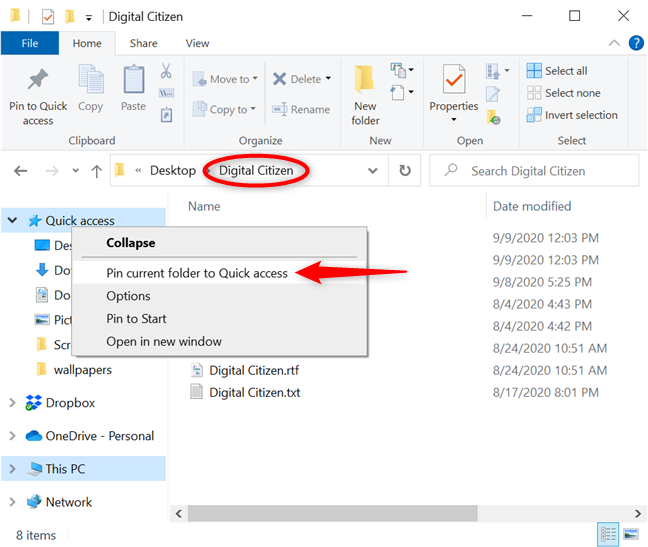
Task: Open the Delete dropdown arrow
Action: coord(329,78)
